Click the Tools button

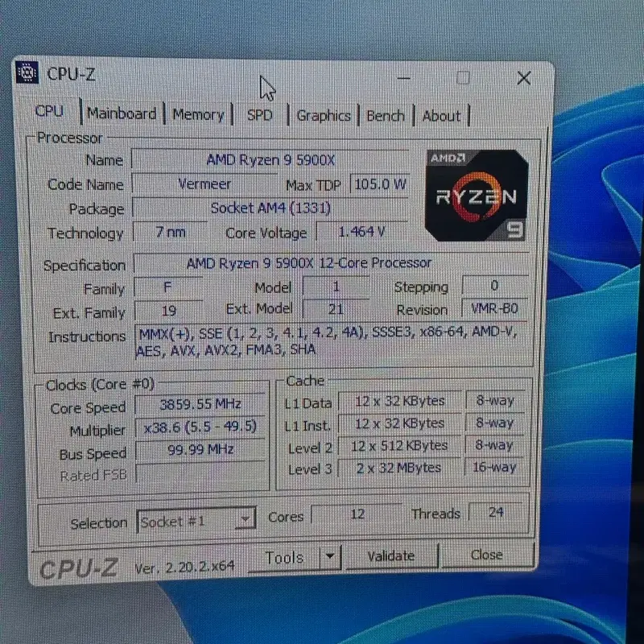284,557
